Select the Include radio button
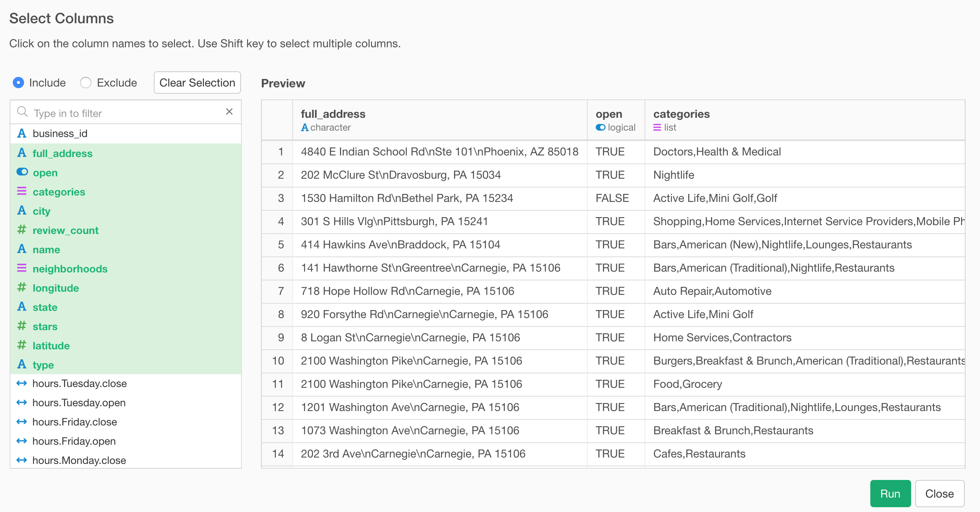Screen dimensions: 980x512 (18, 83)
